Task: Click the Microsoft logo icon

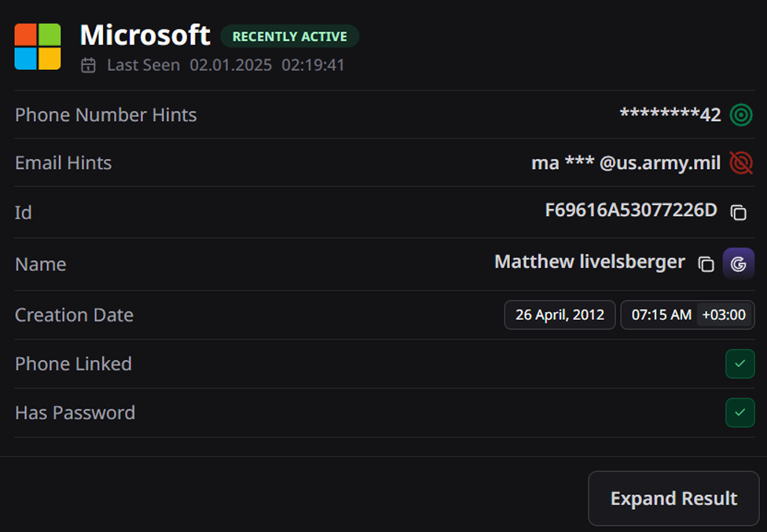Action: point(38,46)
